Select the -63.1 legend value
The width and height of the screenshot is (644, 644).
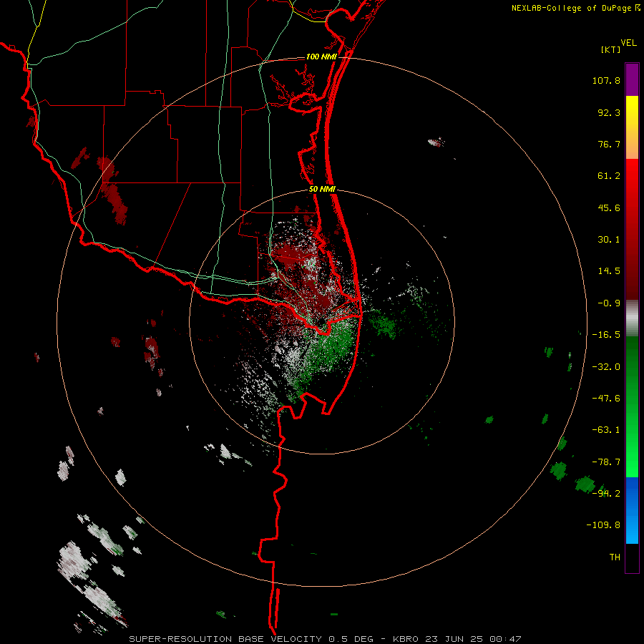(x=606, y=430)
